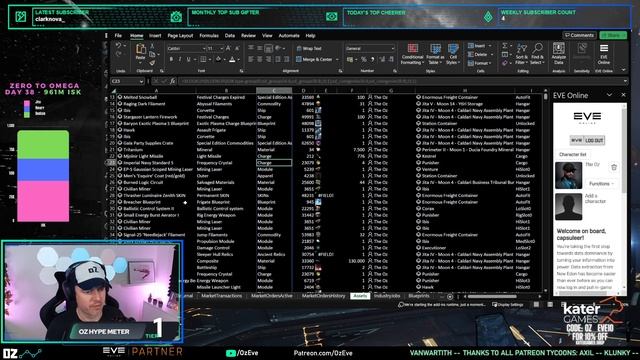This screenshot has width=640, height=360.
Task: Open Sort & Filter menu
Action: pos(522,54)
